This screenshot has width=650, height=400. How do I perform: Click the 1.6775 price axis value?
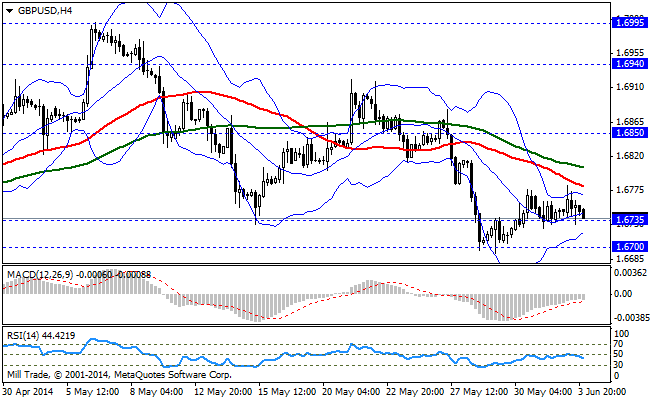pos(631,190)
